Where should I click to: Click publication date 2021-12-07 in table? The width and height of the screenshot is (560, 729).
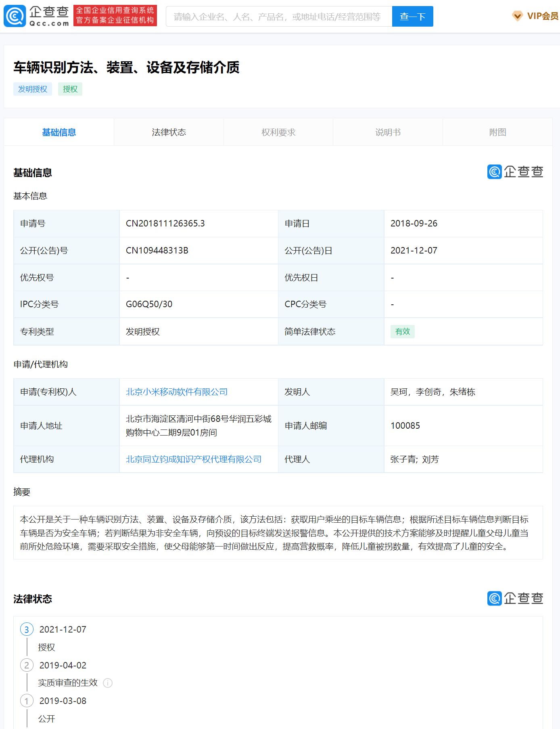click(x=414, y=251)
